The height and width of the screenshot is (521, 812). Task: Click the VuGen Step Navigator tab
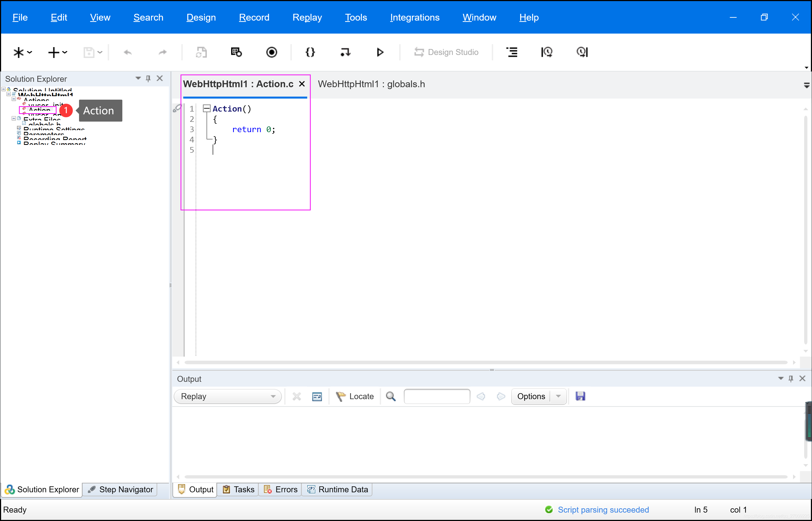[121, 490]
